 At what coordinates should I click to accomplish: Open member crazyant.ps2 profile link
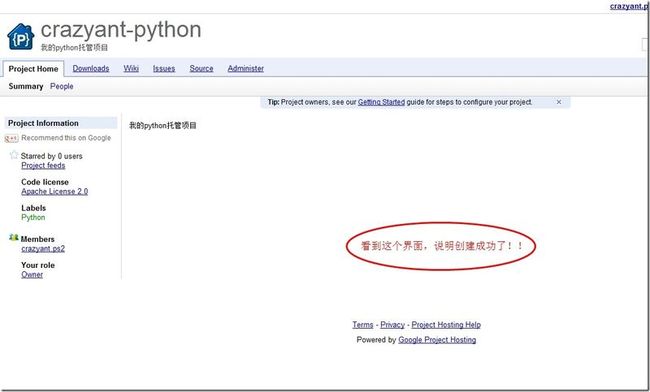[43, 249]
